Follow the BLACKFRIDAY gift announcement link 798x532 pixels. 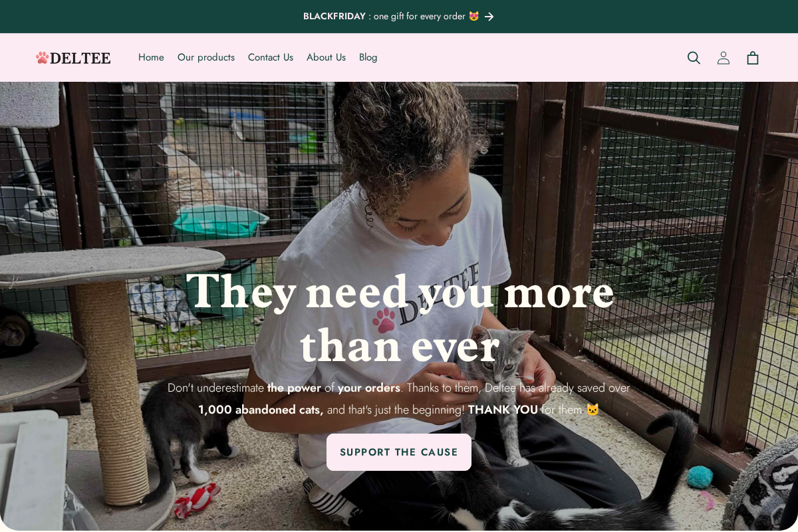pos(391,16)
